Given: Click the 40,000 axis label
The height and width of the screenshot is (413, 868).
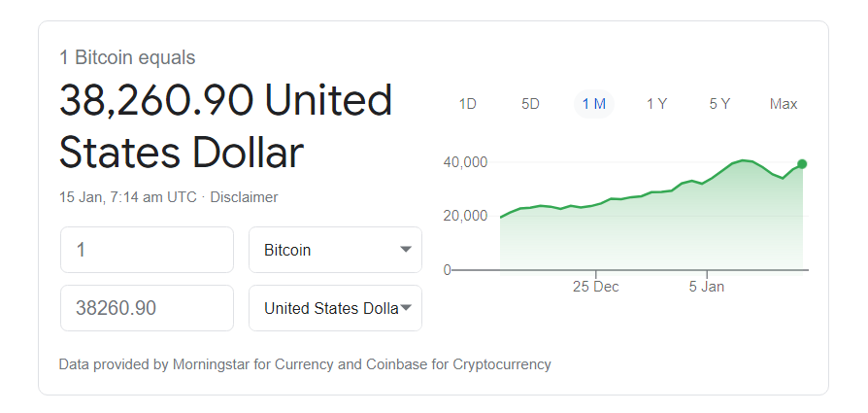Looking at the screenshot, I should [x=465, y=162].
